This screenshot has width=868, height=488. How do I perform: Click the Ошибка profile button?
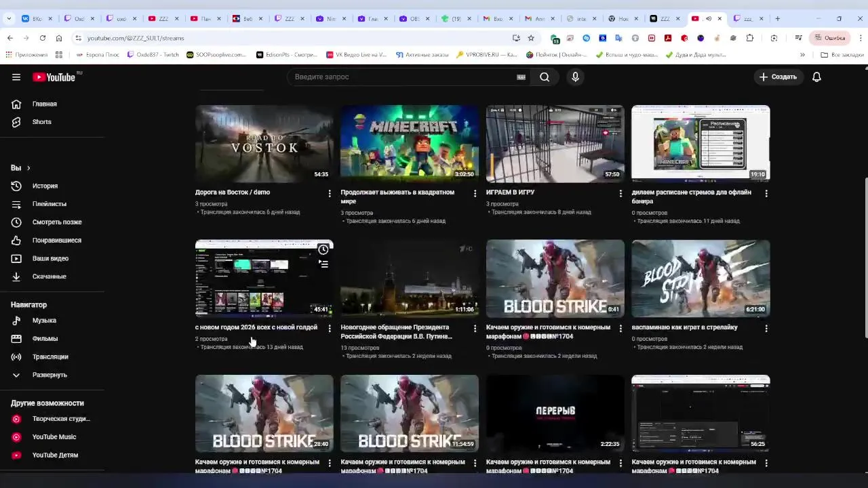pos(830,38)
